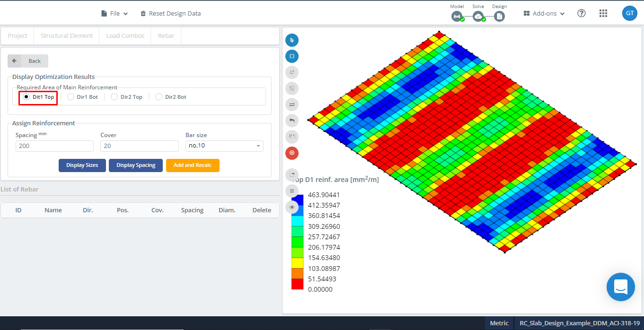The image size is (644, 330).
Task: Click the swap direction arrows tool
Action: click(292, 104)
